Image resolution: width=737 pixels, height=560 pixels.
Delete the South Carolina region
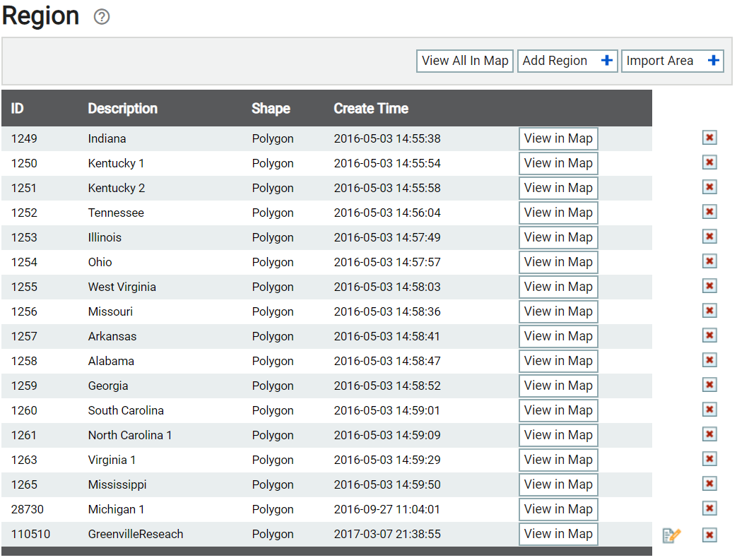point(709,410)
